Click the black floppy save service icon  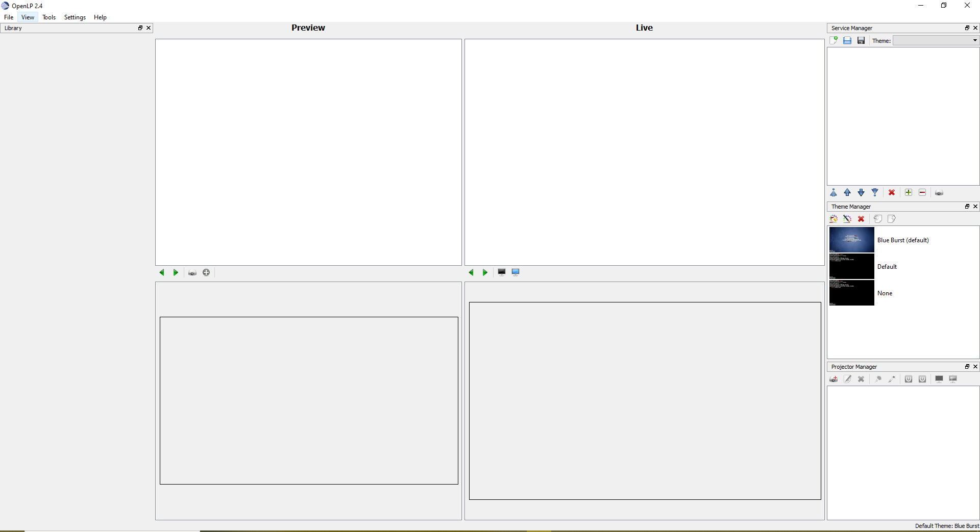pyautogui.click(x=861, y=40)
